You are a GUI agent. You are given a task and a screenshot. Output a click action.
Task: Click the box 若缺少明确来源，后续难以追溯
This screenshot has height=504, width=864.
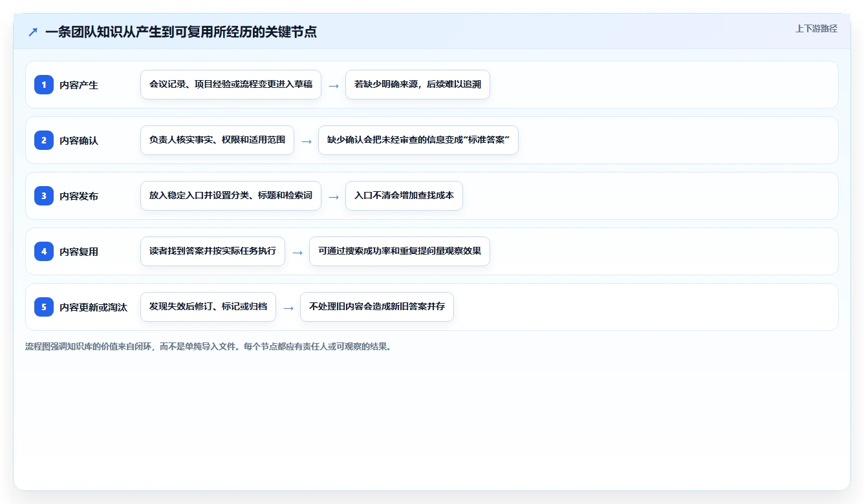(x=418, y=85)
